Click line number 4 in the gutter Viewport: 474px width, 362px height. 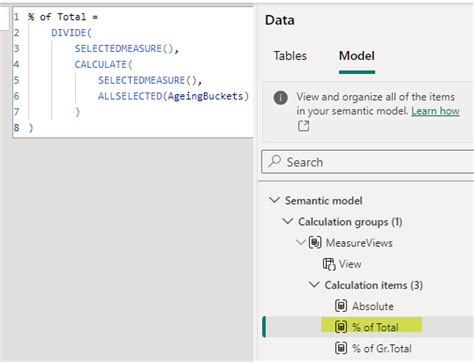(x=16, y=64)
